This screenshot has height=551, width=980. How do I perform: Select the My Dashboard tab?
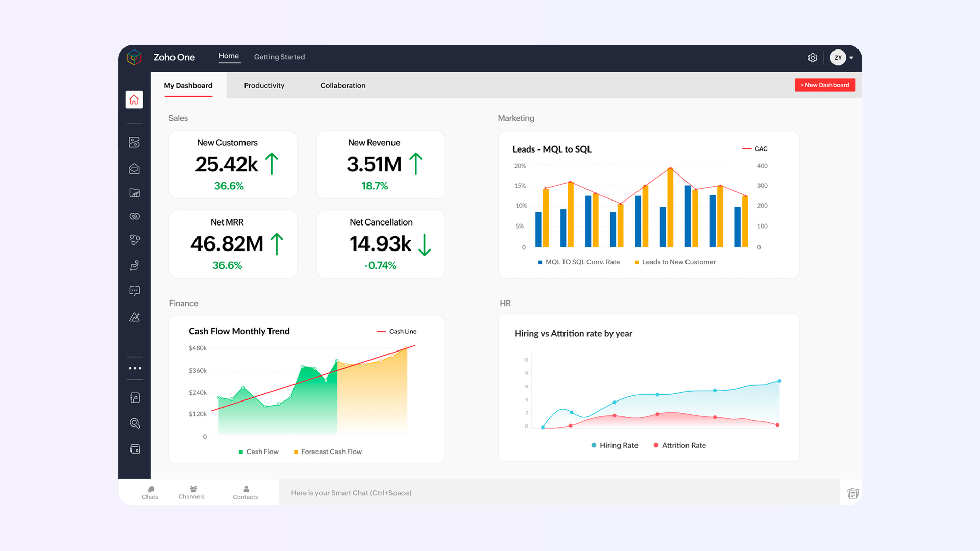coord(188,85)
